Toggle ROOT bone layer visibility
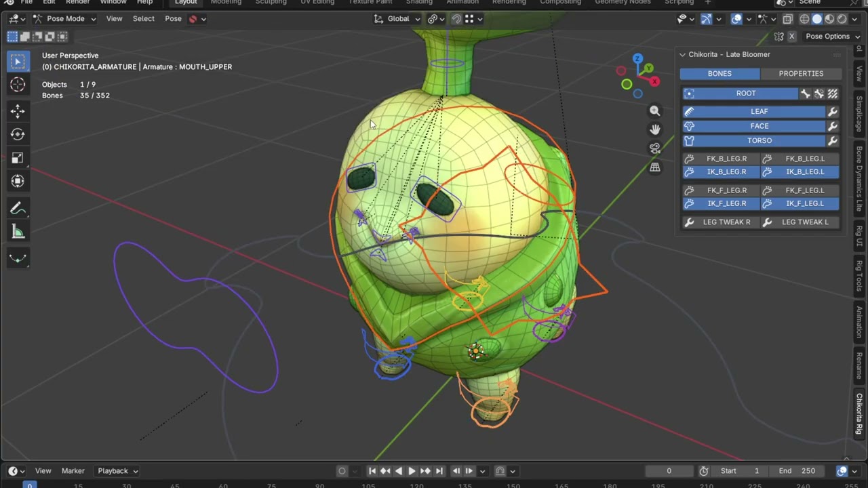The height and width of the screenshot is (488, 868). (x=741, y=94)
